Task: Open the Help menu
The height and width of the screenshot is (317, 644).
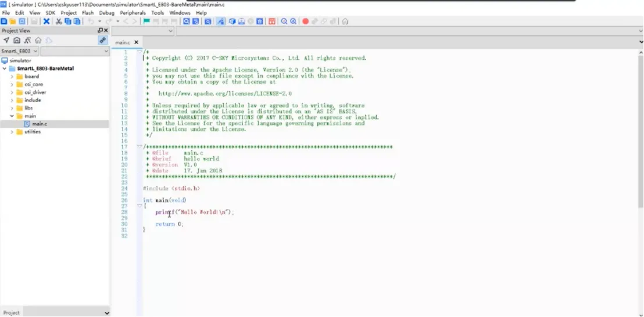Action: (x=201, y=13)
